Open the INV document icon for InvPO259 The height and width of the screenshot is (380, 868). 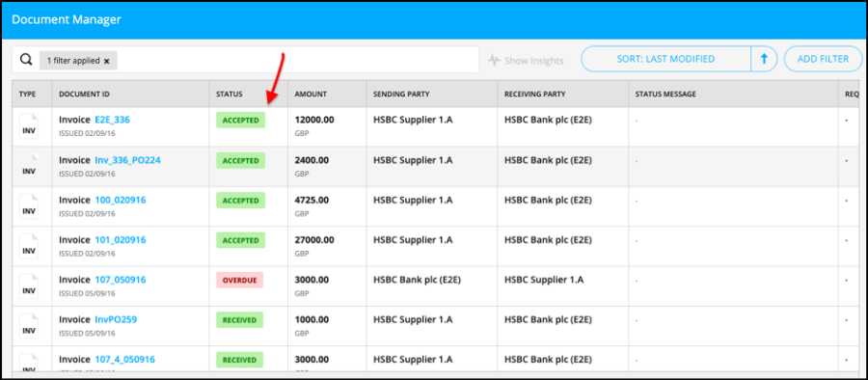coord(29,326)
